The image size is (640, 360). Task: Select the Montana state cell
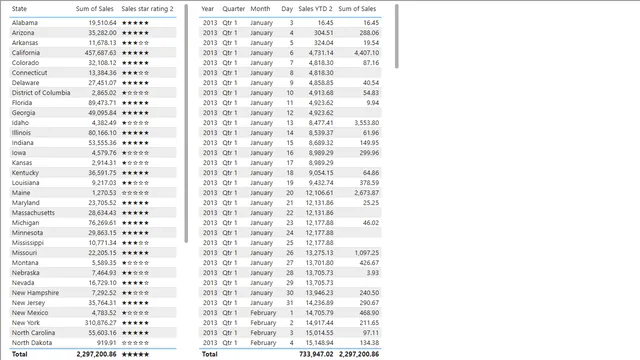tap(25, 263)
